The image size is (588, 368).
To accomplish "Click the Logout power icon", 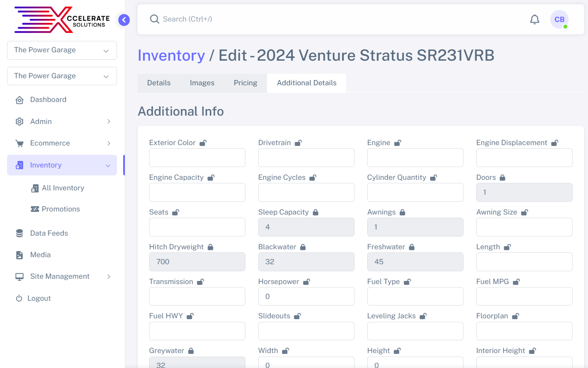I will coord(19,299).
